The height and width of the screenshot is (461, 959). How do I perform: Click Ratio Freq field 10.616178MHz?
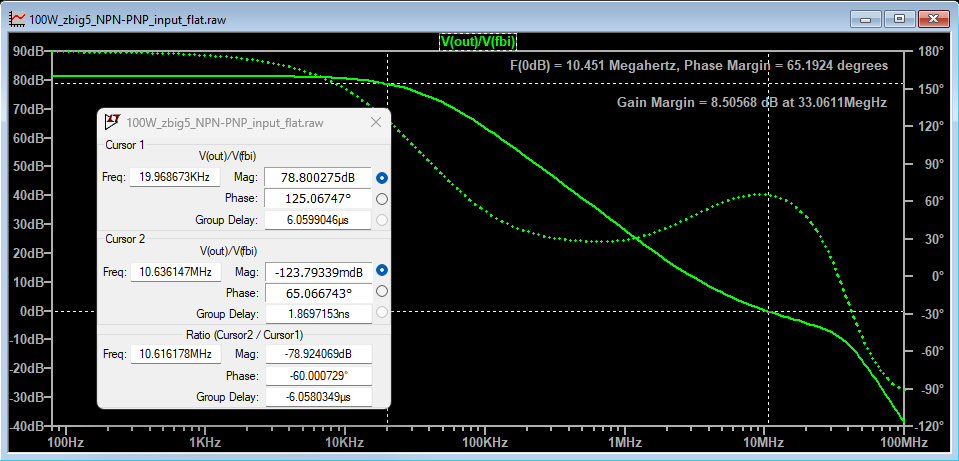tap(175, 354)
